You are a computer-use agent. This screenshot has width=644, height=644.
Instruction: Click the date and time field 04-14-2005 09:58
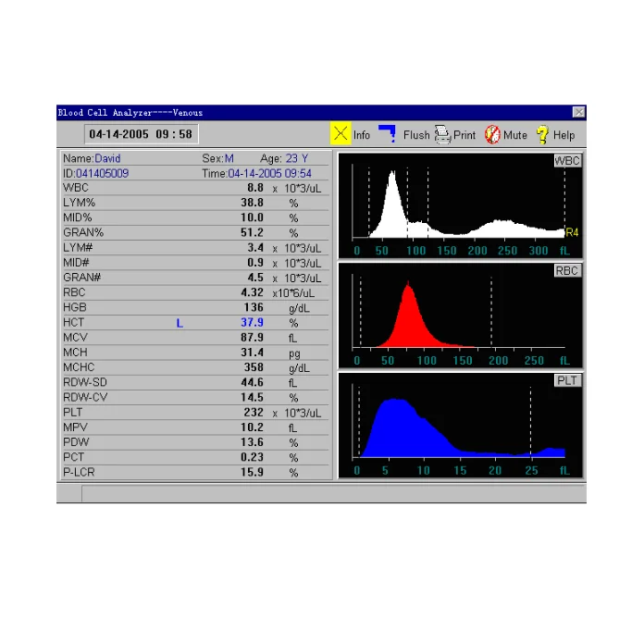pos(141,134)
